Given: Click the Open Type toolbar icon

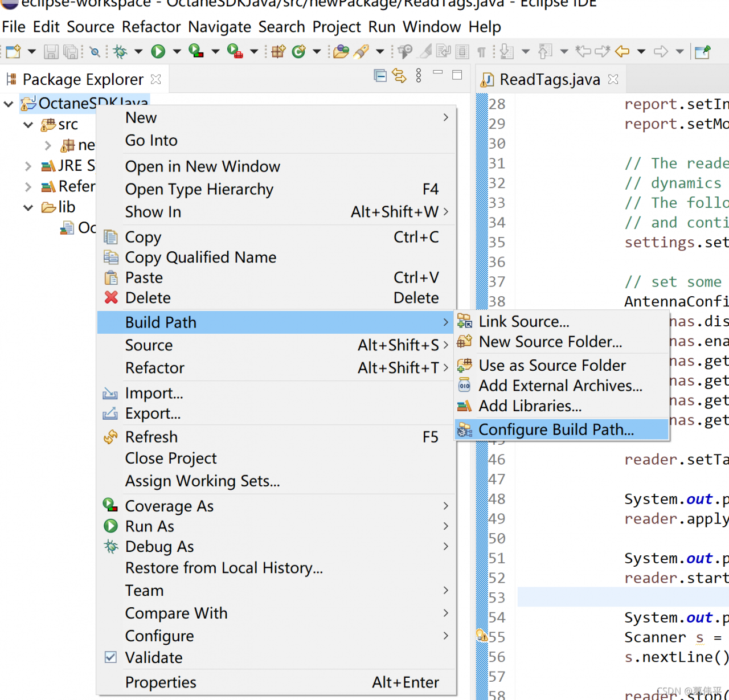Looking at the screenshot, I should coord(341,52).
